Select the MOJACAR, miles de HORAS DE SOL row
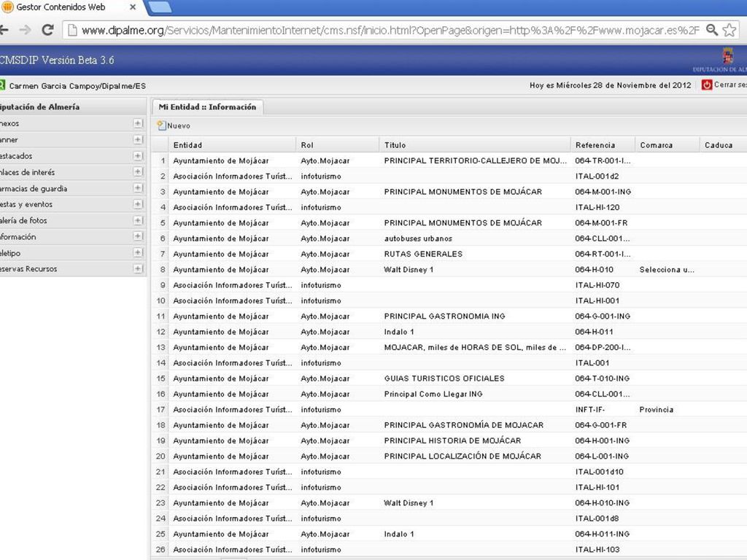The image size is (747, 560). tap(449, 347)
